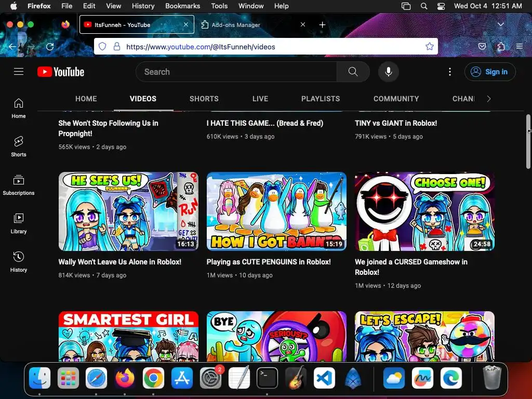View site security lock information
Screen dimensions: 532x399
pyautogui.click(x=117, y=46)
